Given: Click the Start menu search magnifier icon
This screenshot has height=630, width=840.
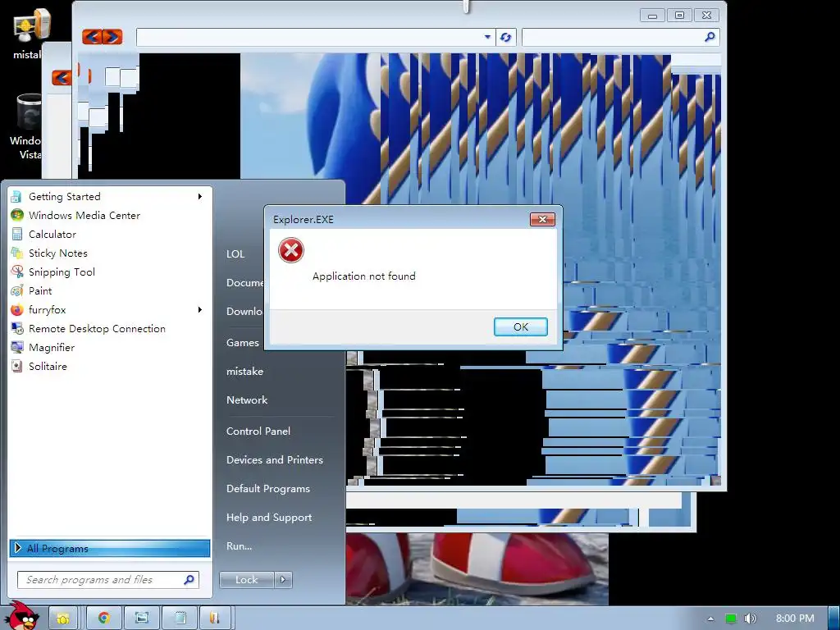Looking at the screenshot, I should [189, 580].
